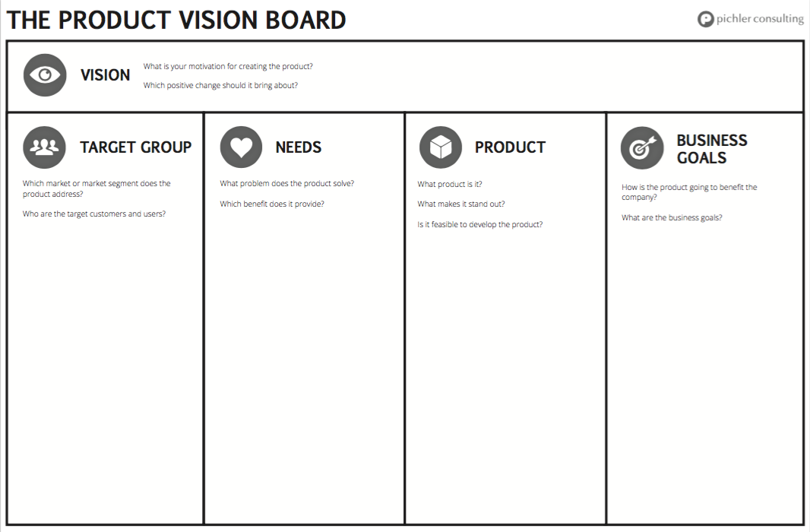
Task: Click 'What are the business goals?' text
Action: click(672, 218)
